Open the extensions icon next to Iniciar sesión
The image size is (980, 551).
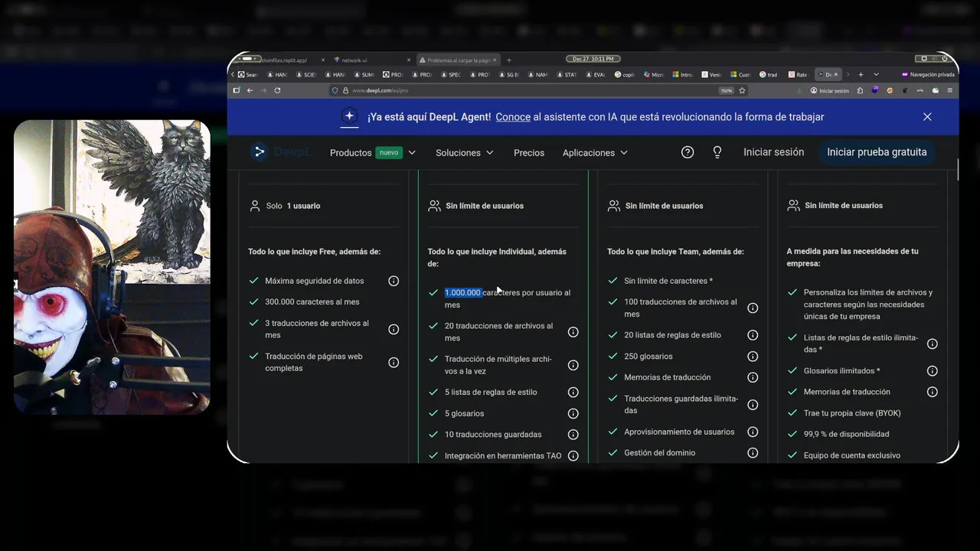pyautogui.click(x=860, y=90)
